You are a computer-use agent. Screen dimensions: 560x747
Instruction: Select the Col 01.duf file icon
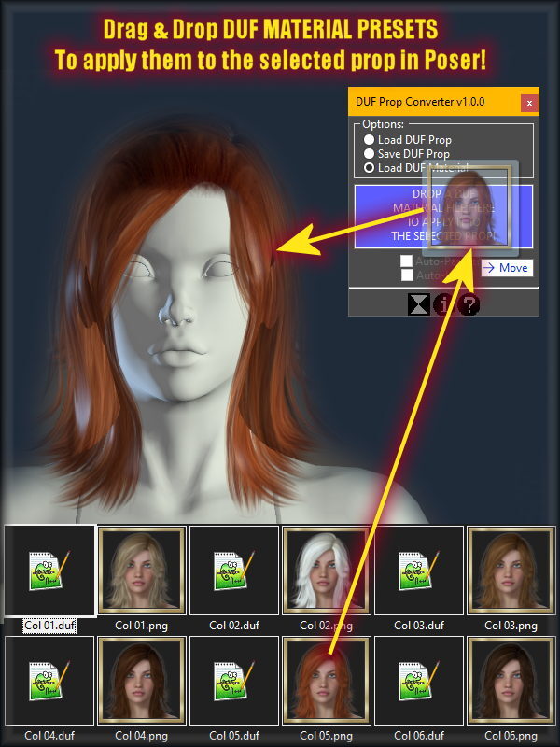(x=49, y=571)
